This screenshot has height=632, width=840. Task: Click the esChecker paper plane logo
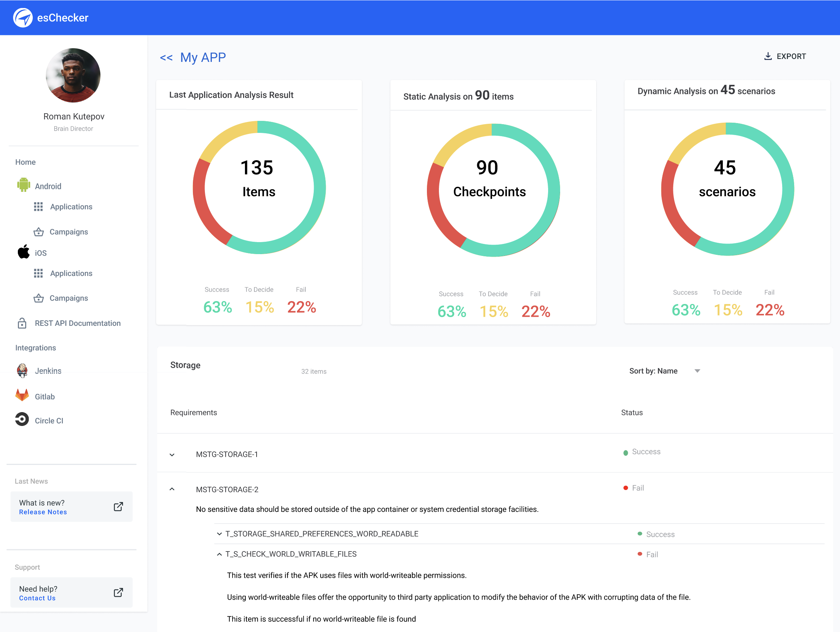click(x=23, y=17)
